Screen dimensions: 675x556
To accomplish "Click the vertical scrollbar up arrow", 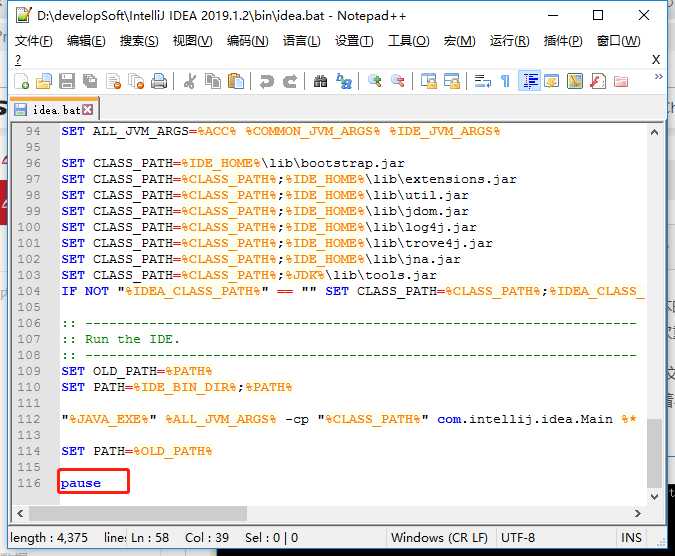I will [x=654, y=132].
